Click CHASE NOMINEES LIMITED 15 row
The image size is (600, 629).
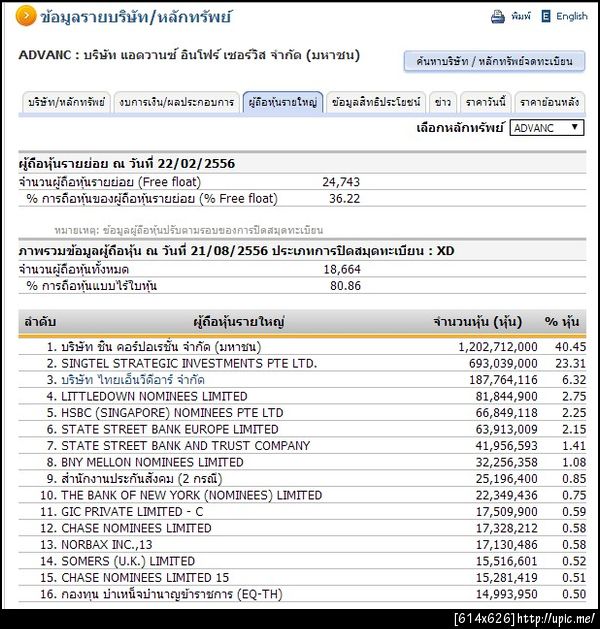pos(302,577)
